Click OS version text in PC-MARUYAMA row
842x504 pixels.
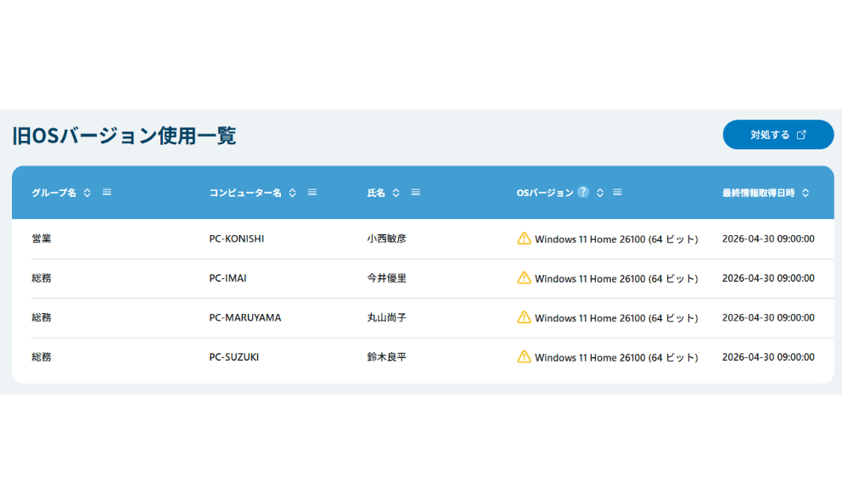click(616, 318)
